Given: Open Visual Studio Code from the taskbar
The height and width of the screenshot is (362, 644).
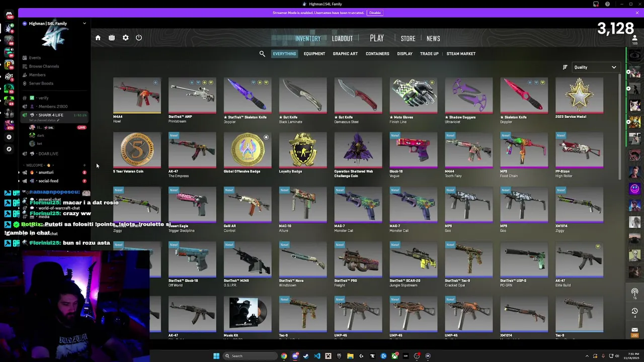Looking at the screenshot, I should (x=317, y=356).
